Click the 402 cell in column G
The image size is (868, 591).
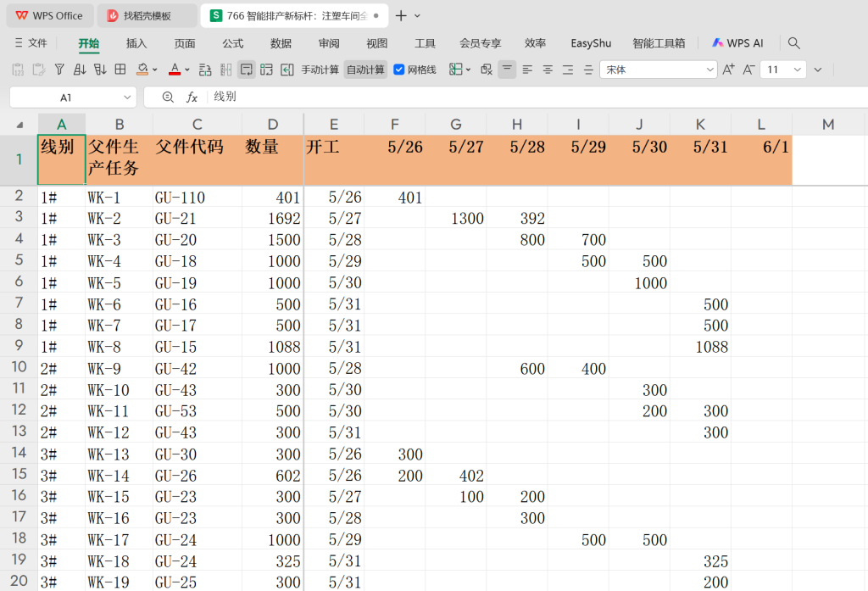pos(455,475)
